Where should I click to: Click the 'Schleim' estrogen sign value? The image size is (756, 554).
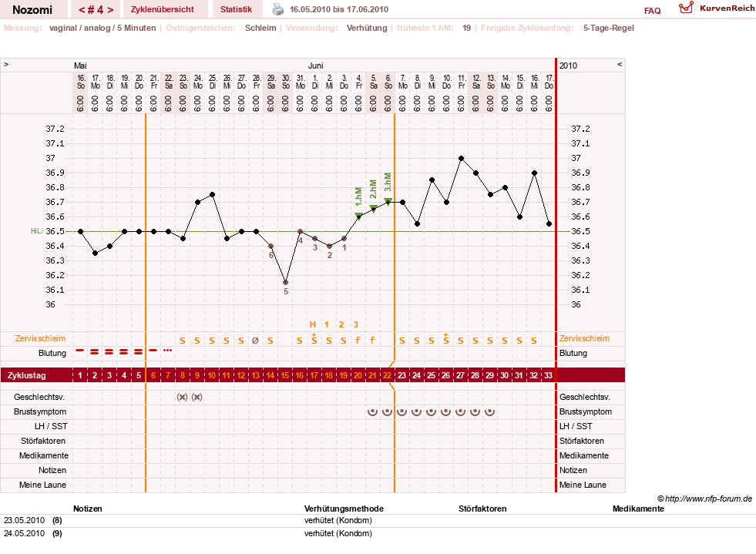pyautogui.click(x=260, y=28)
